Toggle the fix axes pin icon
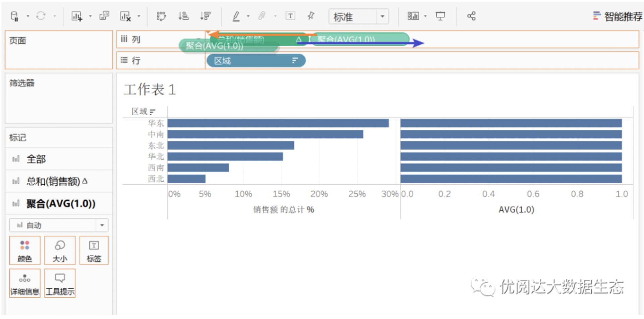 pos(311,16)
